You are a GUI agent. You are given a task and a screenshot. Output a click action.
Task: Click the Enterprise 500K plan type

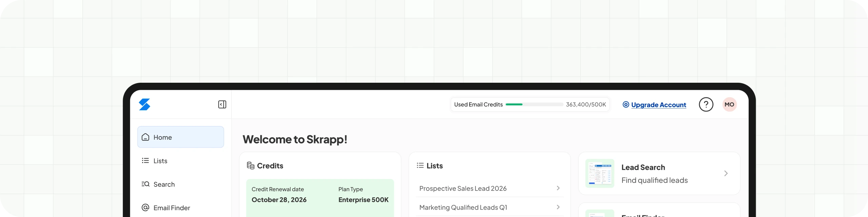(363, 200)
